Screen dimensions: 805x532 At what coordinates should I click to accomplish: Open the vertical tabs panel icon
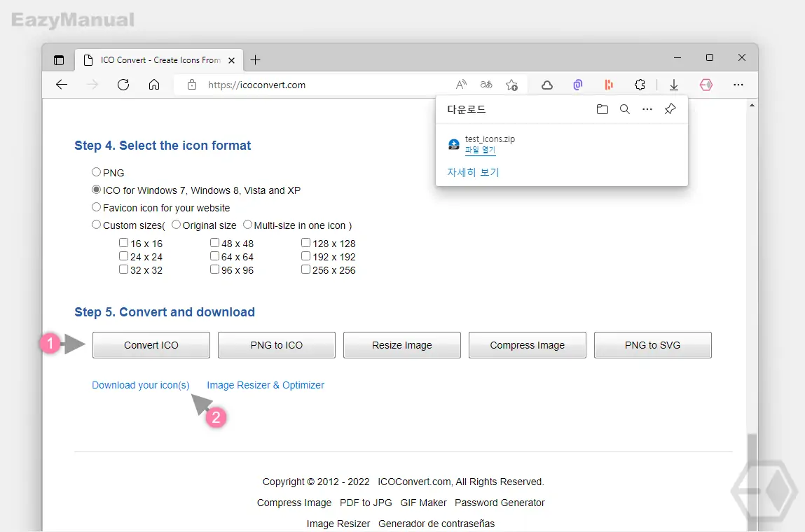coord(59,60)
